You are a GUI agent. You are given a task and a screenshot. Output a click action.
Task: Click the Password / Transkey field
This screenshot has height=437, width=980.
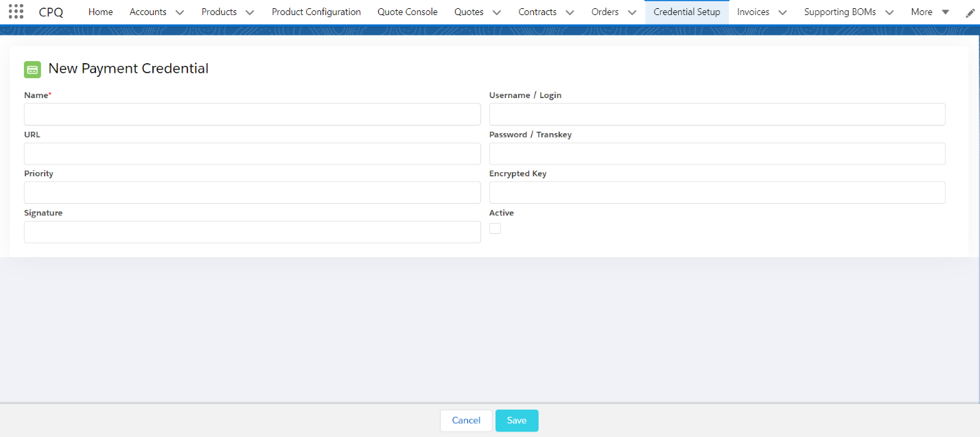point(717,154)
